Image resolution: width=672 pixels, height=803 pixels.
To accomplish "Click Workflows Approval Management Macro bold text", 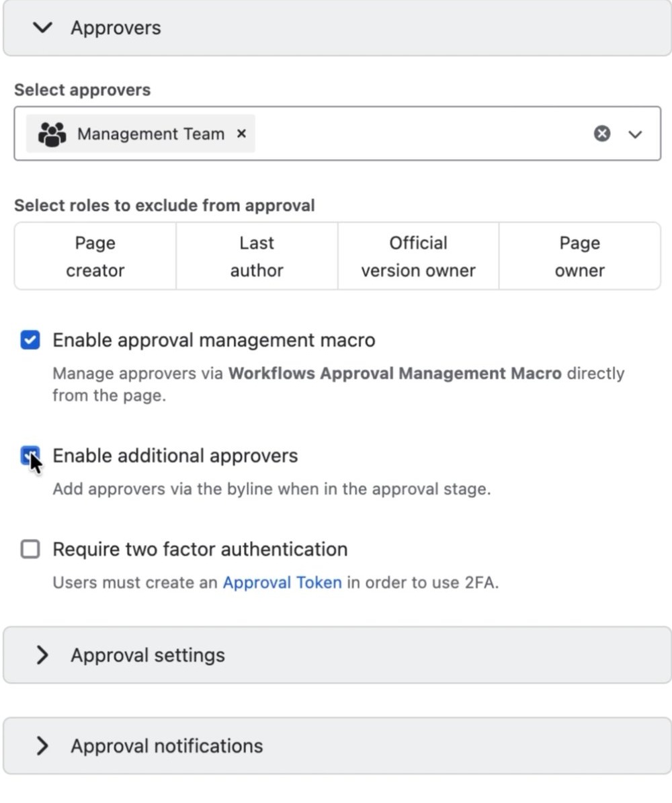I will click(395, 374).
